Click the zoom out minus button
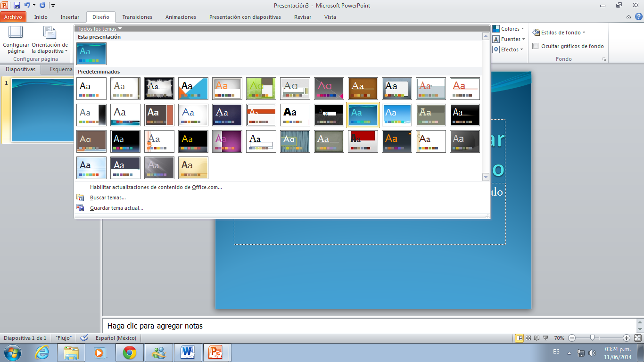The image size is (644, 362). (572, 338)
